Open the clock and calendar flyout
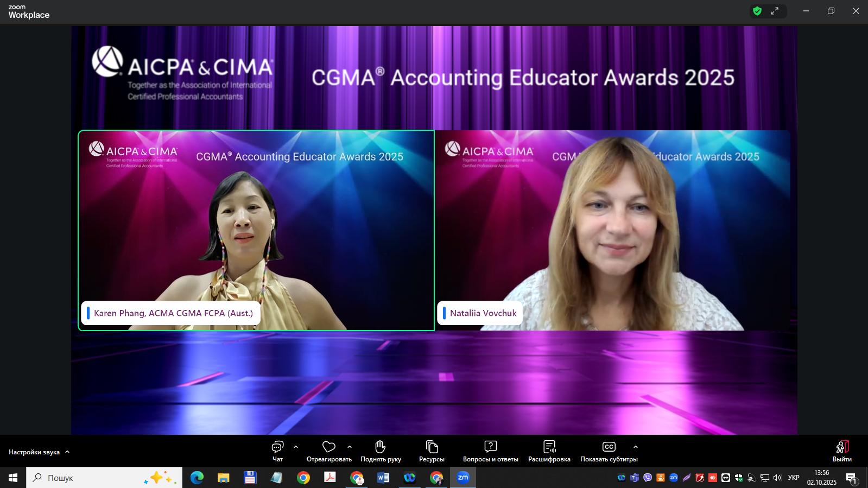868x488 pixels. coord(822,478)
